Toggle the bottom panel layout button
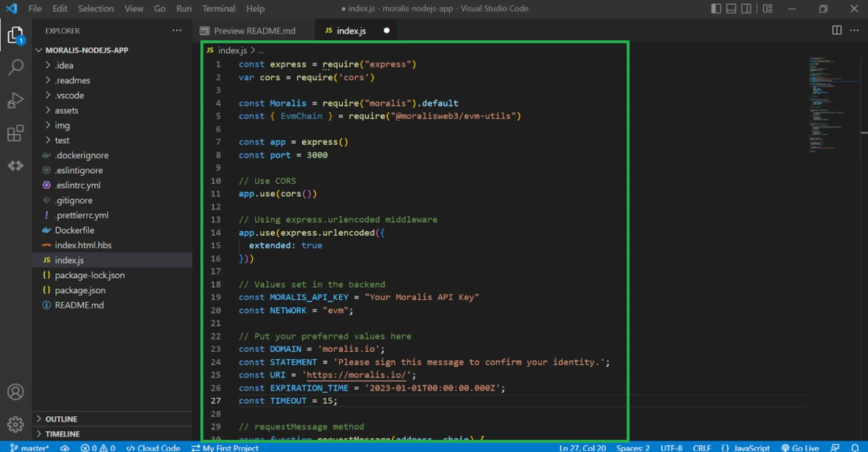The width and height of the screenshot is (868, 452). coord(731,9)
